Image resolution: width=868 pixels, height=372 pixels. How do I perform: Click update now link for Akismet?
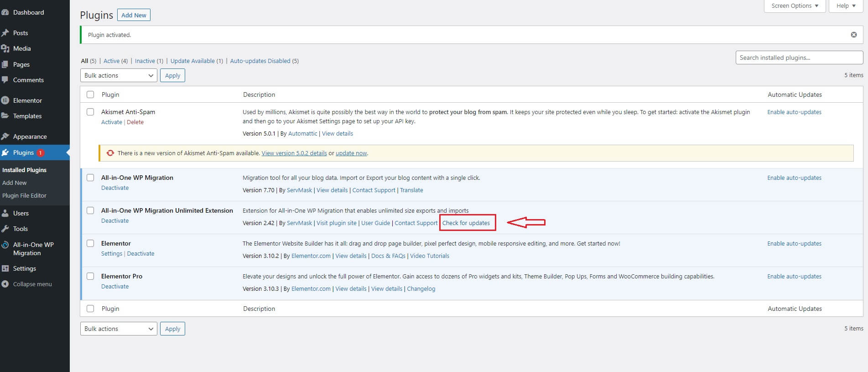click(x=351, y=153)
